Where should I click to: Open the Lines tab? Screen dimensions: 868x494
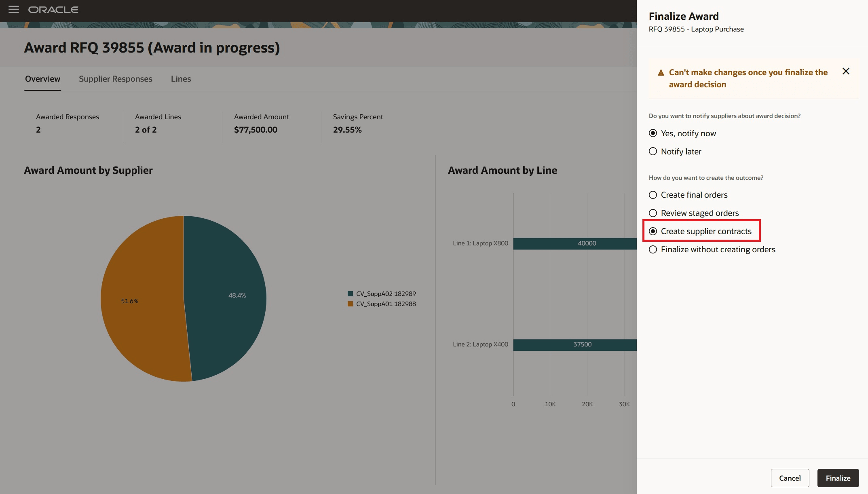coord(181,79)
